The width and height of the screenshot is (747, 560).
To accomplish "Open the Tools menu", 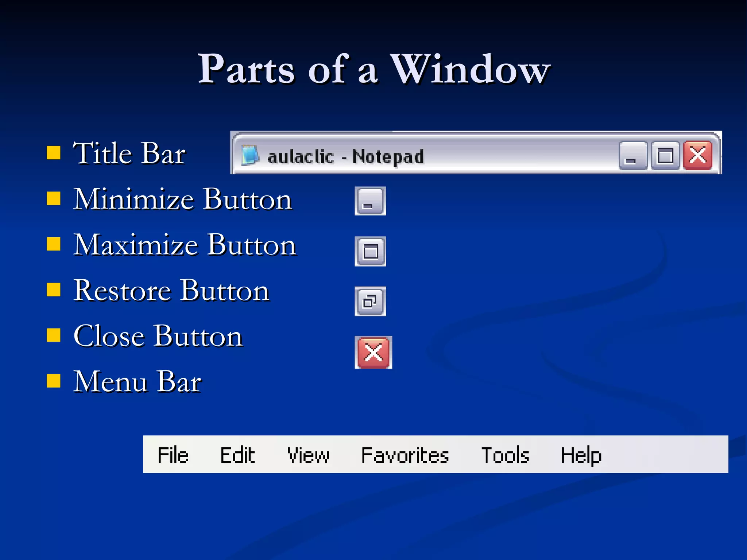I will tap(505, 455).
